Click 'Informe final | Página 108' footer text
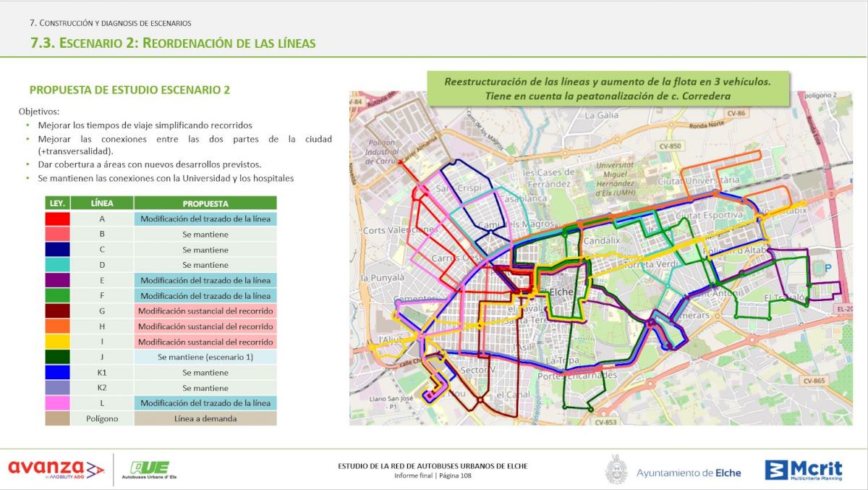The width and height of the screenshot is (868, 490). coord(433,476)
